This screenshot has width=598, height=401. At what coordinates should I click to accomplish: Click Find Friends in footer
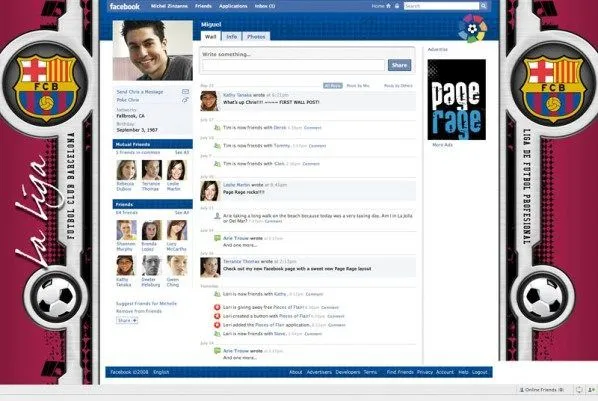[x=400, y=372]
